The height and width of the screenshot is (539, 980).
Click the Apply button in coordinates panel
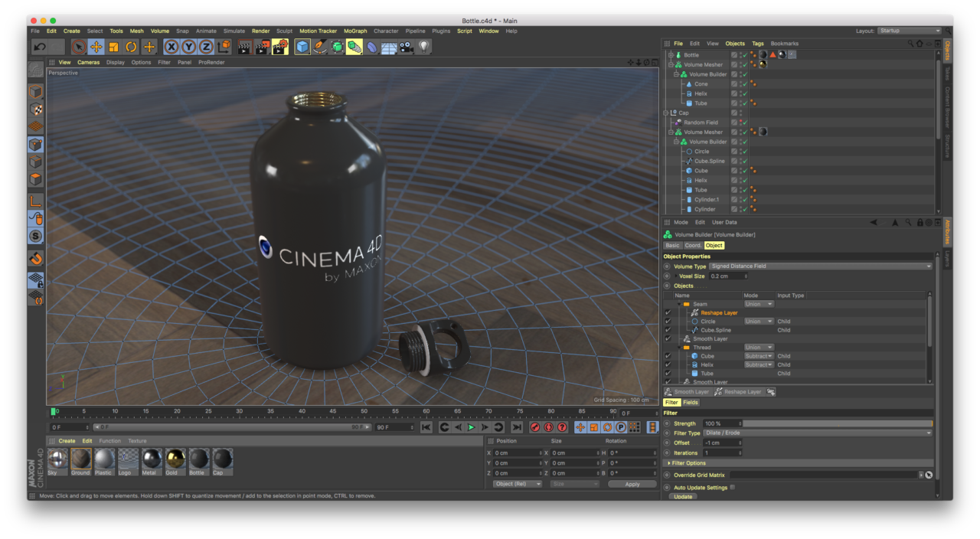click(x=632, y=484)
